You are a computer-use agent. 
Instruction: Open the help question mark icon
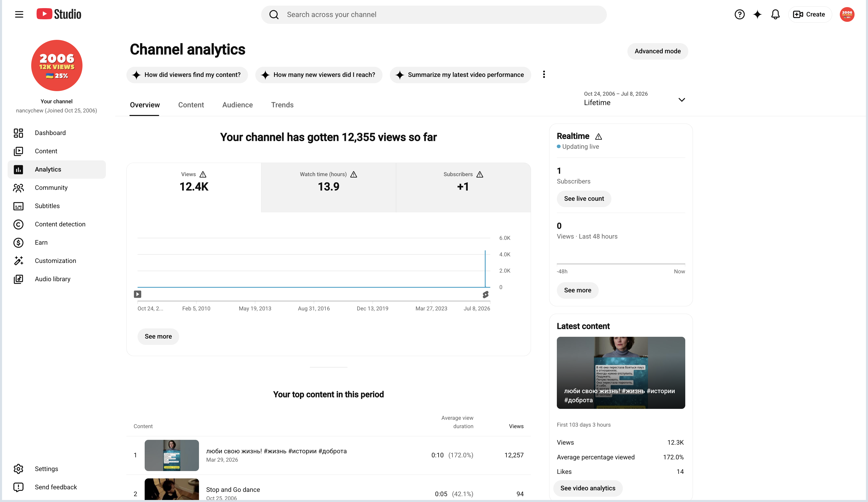pos(739,14)
